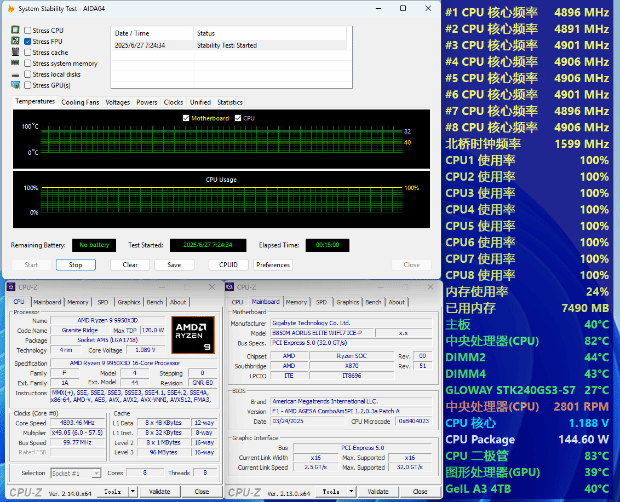Open Memory tab in left CPU-Z window
620x502 pixels.
point(78,302)
